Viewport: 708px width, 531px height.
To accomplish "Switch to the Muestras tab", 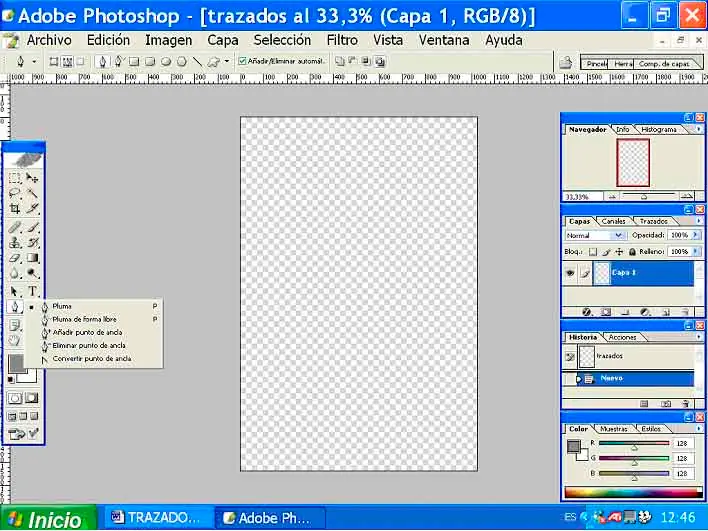I will (614, 429).
